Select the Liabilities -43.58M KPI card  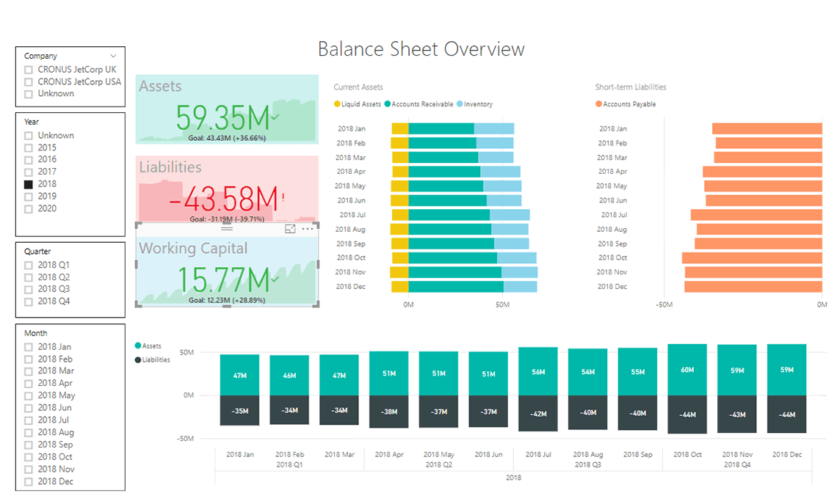(227, 189)
